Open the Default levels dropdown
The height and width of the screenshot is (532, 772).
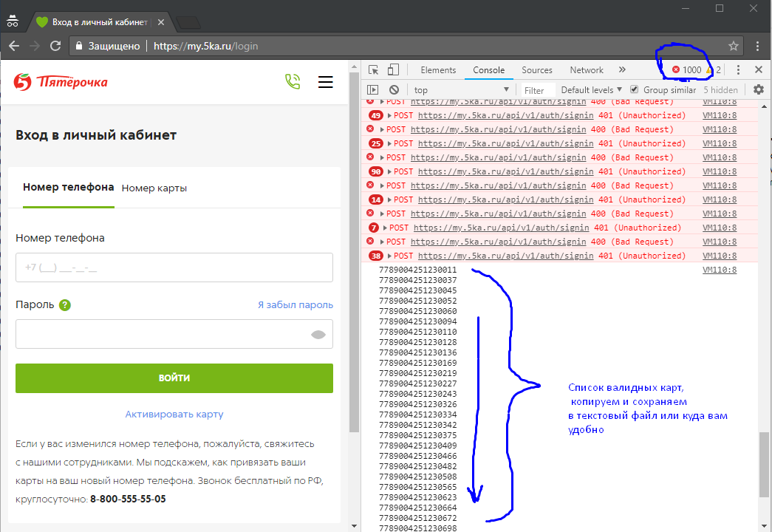coord(591,89)
